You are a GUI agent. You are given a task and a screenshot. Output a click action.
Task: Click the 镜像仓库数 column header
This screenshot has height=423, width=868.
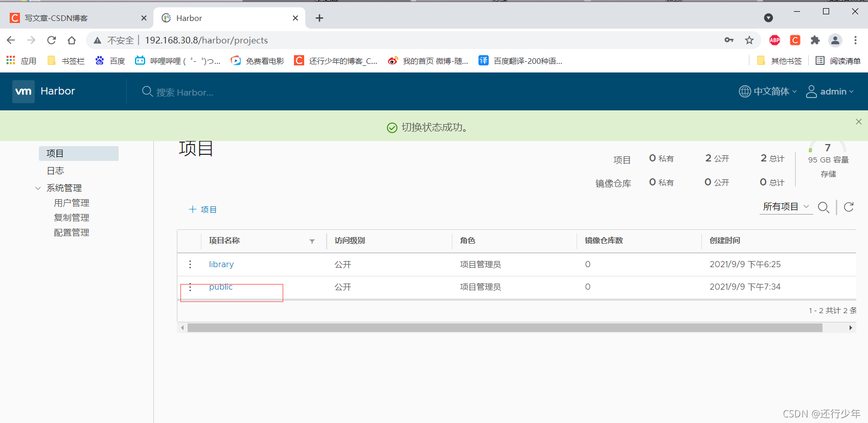[x=604, y=241]
